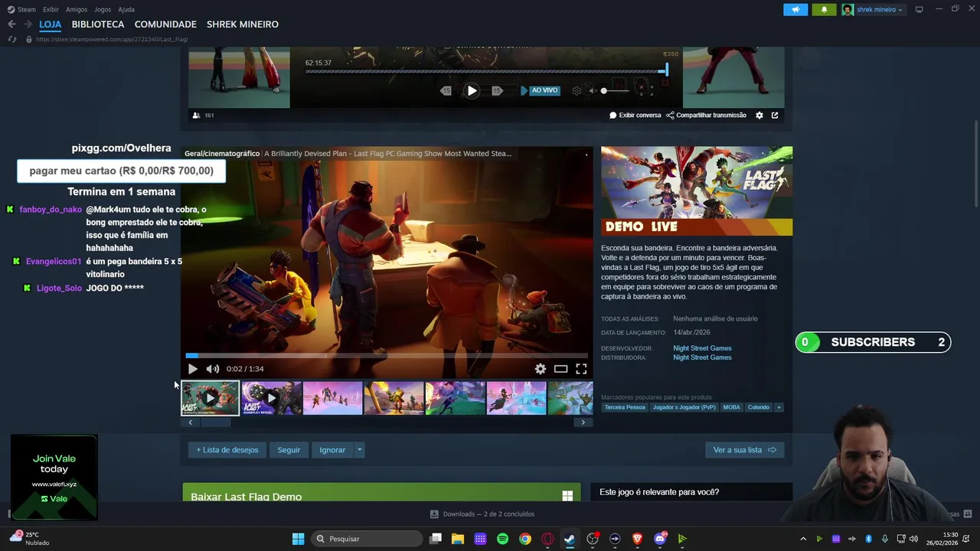Open the Last Flag capsule image
The height and width of the screenshot is (551, 980).
coord(697,191)
